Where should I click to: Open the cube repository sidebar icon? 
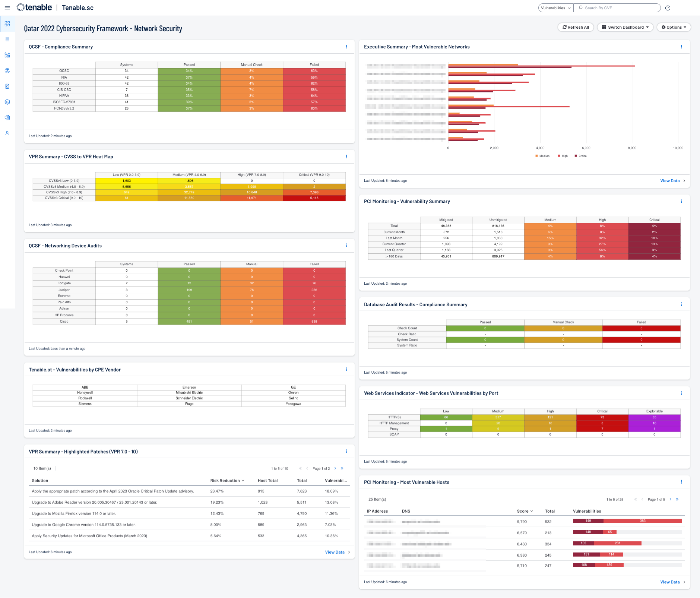click(x=7, y=102)
